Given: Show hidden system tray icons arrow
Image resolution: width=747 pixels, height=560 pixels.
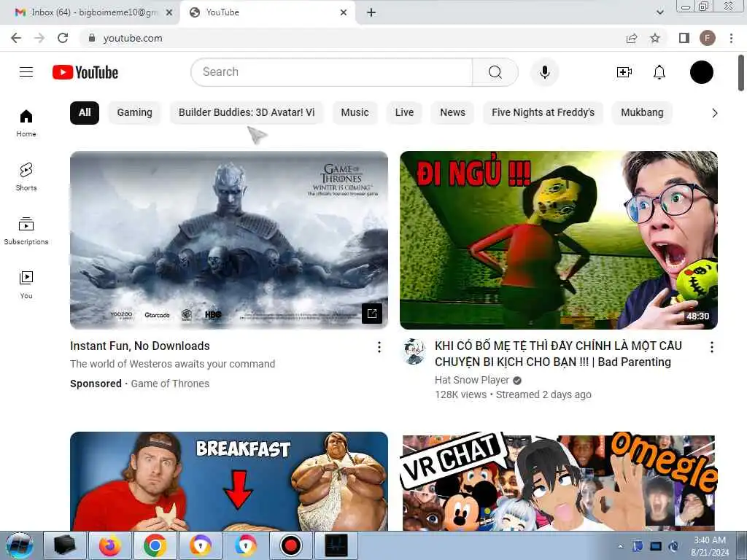Looking at the screenshot, I should [620, 546].
